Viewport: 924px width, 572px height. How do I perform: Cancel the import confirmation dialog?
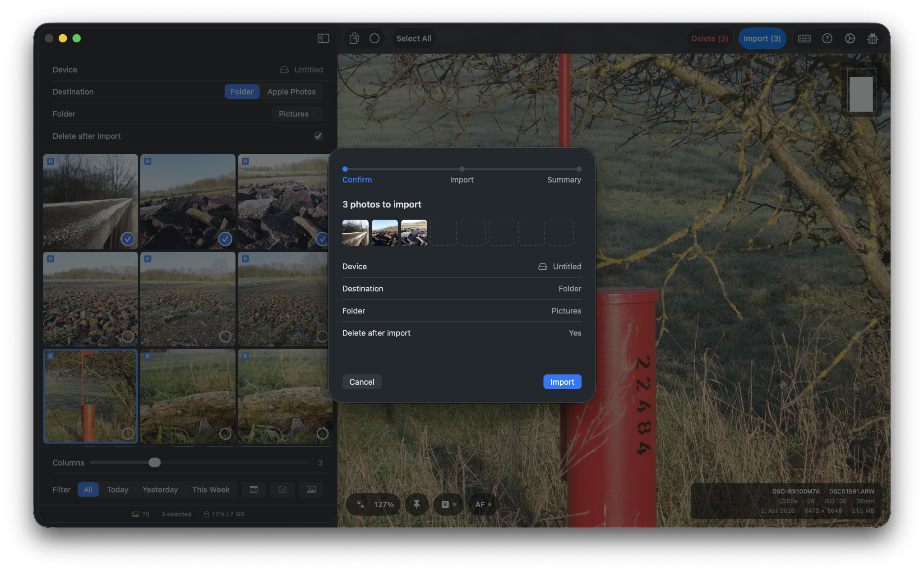pos(361,382)
